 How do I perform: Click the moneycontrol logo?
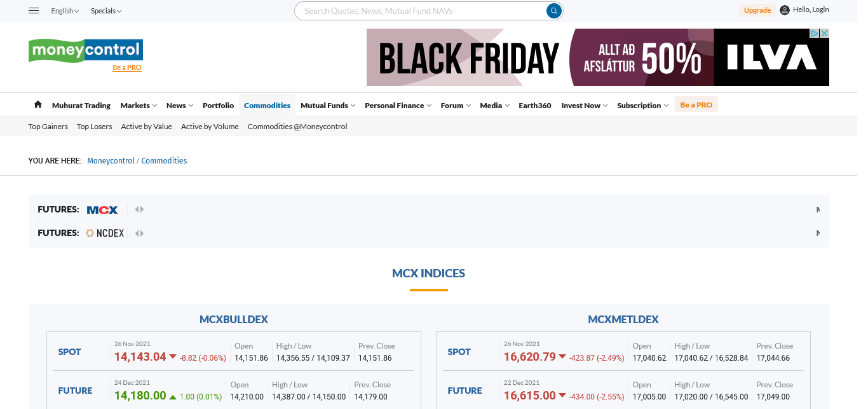(86, 50)
